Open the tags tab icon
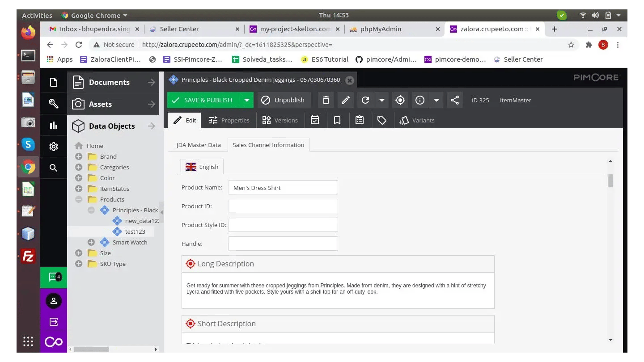 click(381, 120)
